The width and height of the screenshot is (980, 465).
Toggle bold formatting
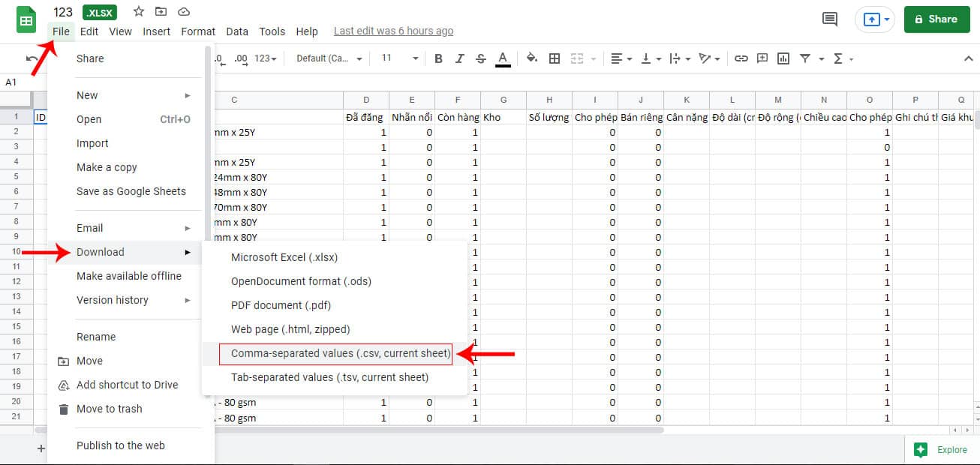[x=438, y=58]
